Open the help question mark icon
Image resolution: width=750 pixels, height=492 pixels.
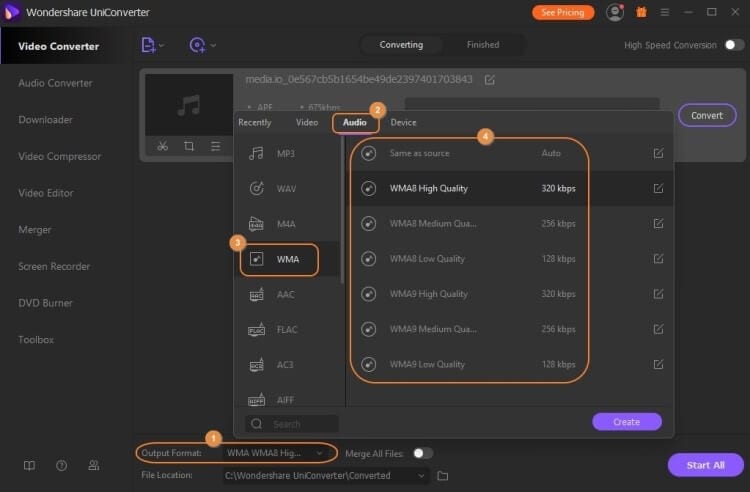tap(61, 465)
